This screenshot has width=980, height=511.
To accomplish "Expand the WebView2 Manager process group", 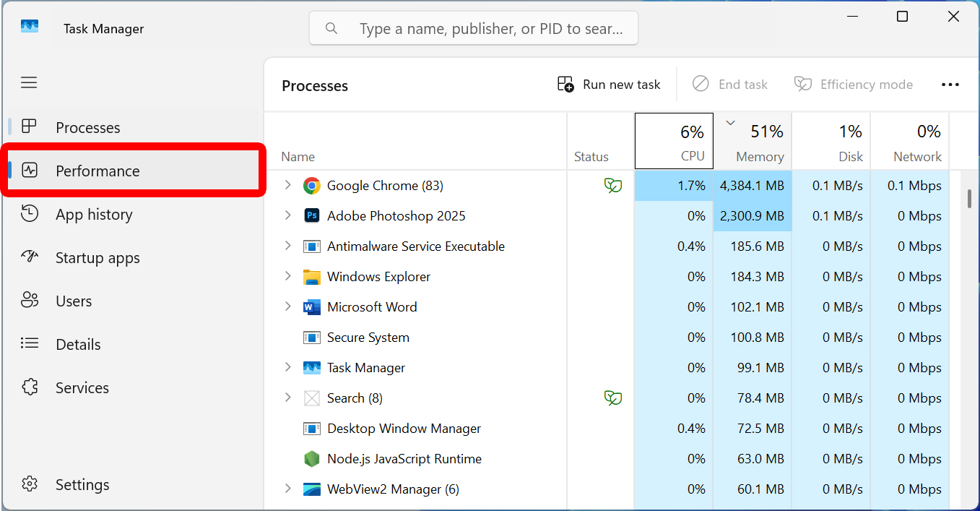I will (287, 489).
